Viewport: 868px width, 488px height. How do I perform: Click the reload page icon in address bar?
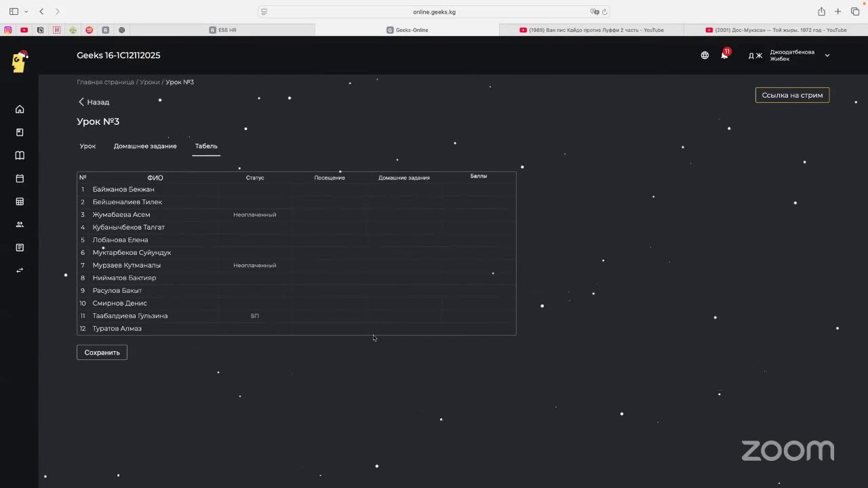pyautogui.click(x=605, y=12)
